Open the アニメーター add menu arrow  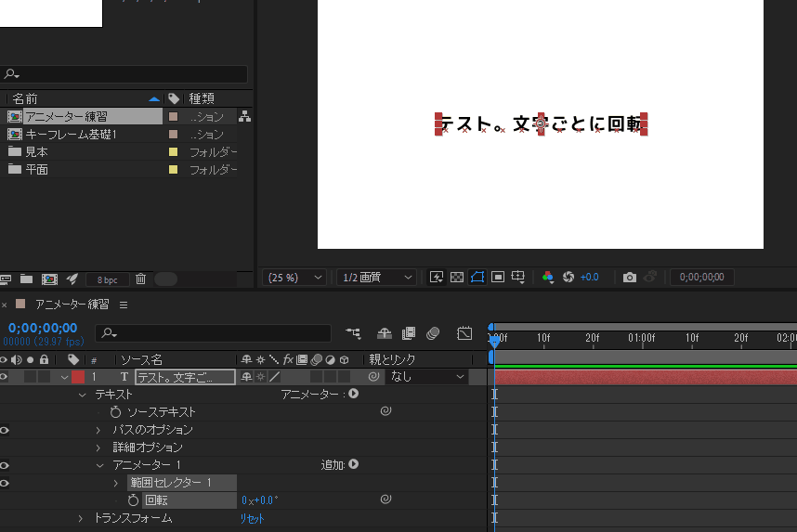pyautogui.click(x=354, y=394)
